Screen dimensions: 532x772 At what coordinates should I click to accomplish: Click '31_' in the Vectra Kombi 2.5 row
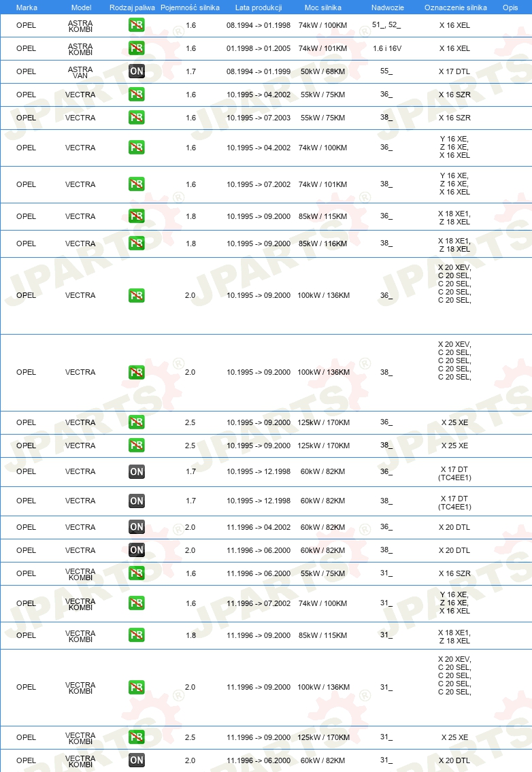coord(386,737)
